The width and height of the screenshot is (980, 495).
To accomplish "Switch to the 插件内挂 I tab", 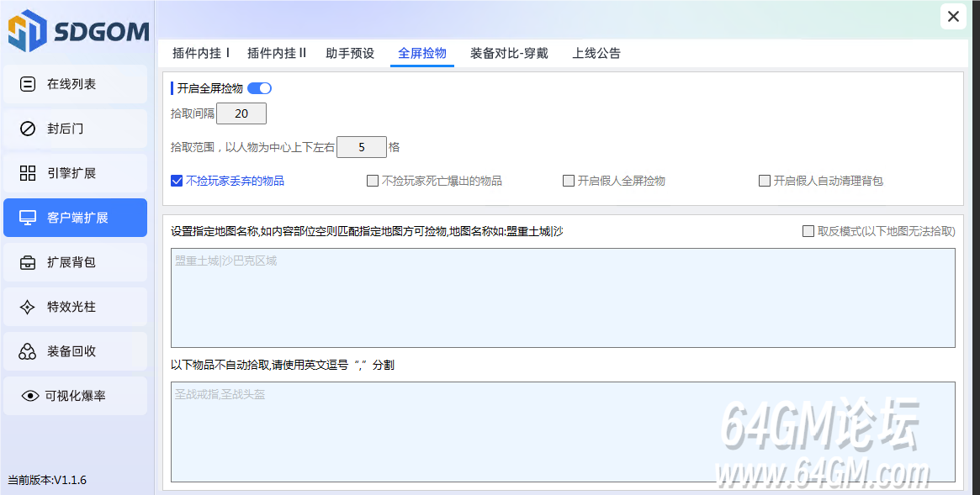I will 201,53.
